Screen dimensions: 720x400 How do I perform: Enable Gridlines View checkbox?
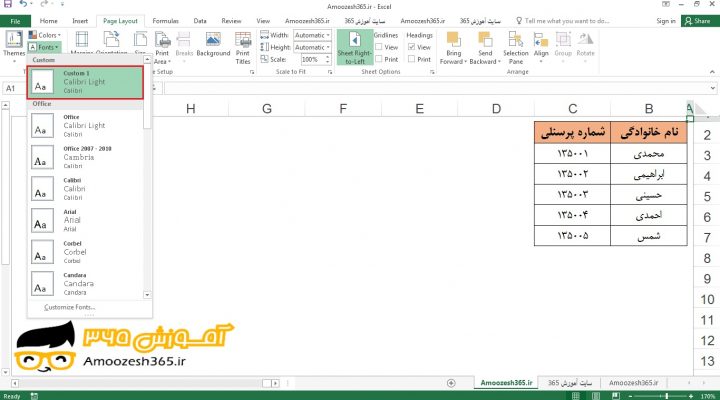tap(379, 47)
